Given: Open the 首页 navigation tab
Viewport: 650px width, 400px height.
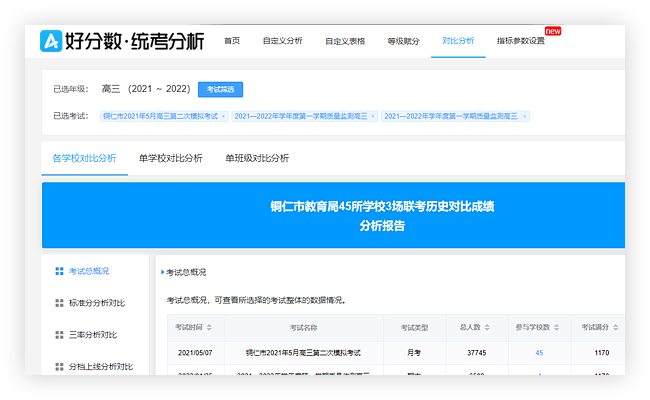Looking at the screenshot, I should [x=232, y=41].
